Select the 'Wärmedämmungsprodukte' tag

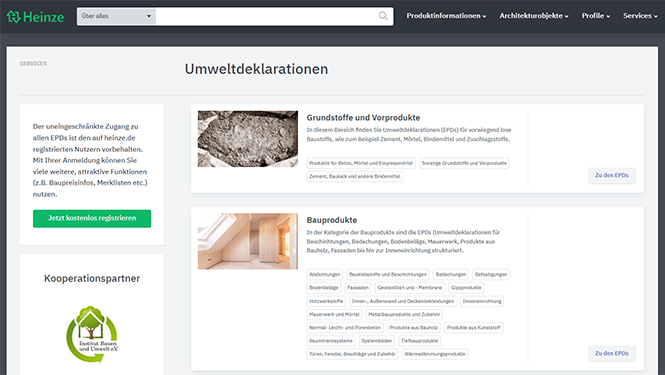pyautogui.click(x=435, y=354)
